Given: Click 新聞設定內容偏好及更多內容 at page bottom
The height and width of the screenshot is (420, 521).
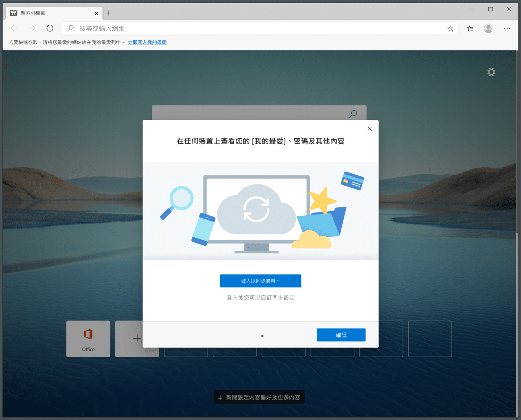Looking at the screenshot, I should (259, 397).
